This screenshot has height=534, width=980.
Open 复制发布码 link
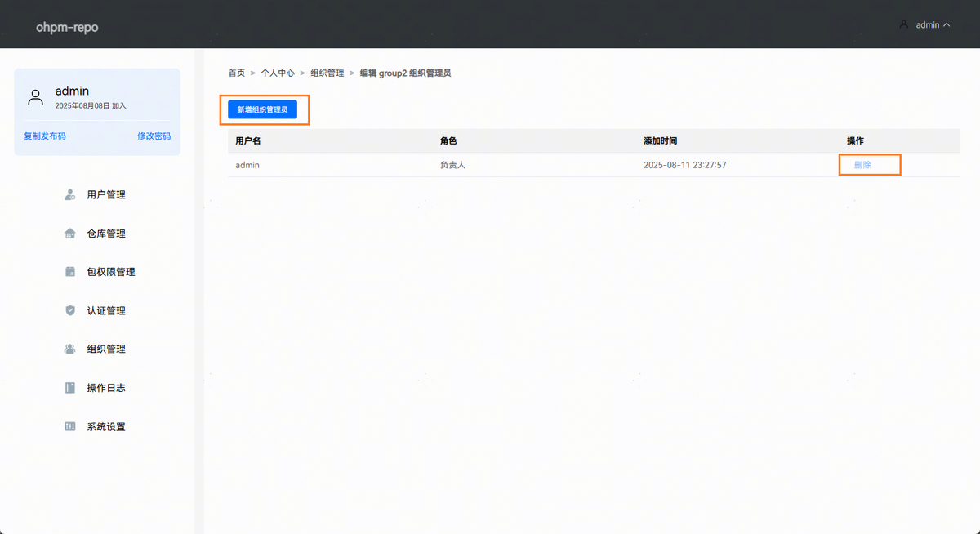45,136
